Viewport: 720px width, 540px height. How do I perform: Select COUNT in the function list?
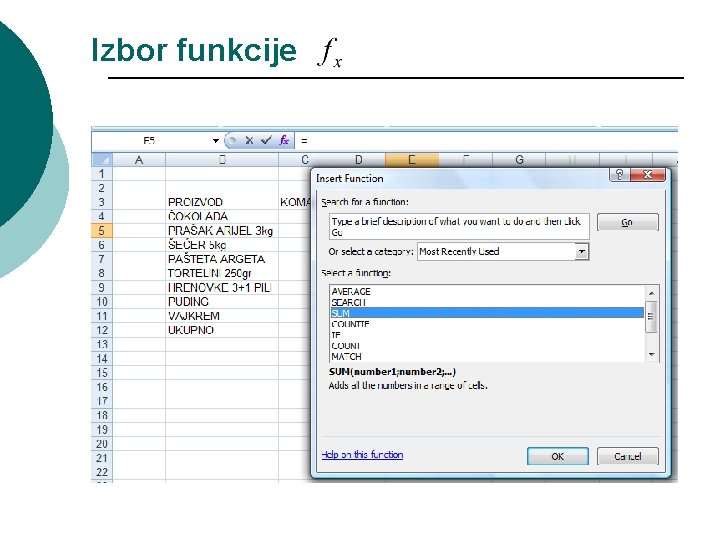pos(487,346)
